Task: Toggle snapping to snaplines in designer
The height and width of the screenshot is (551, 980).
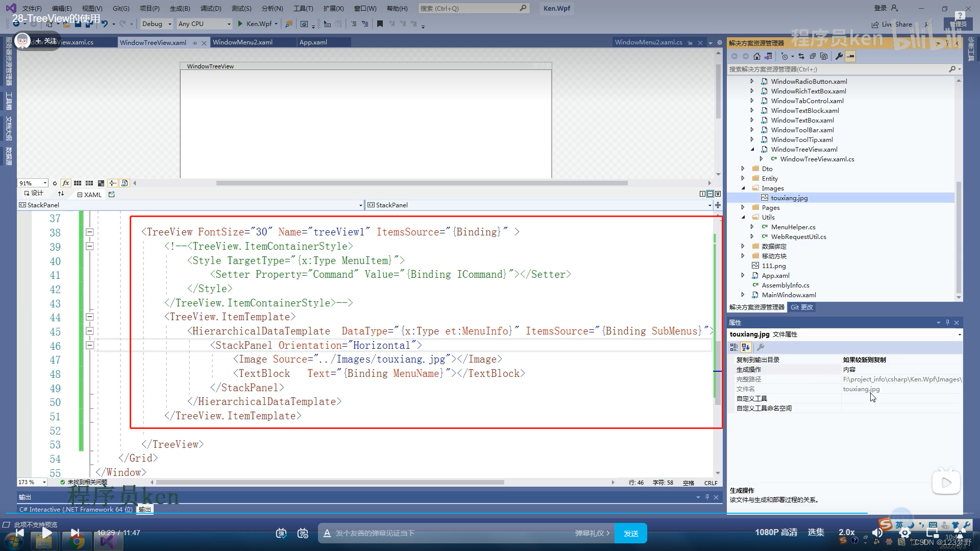Action: [x=113, y=183]
